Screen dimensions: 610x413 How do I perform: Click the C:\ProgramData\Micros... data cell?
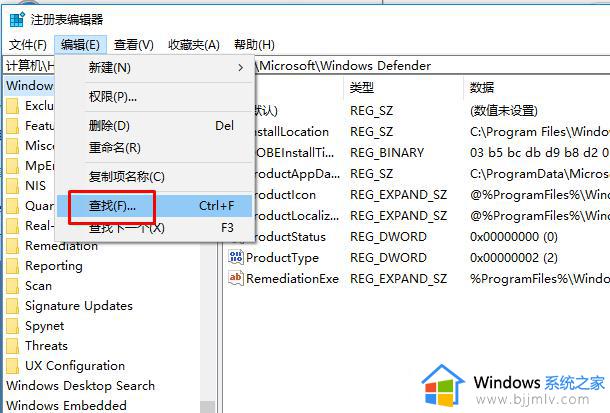(540, 173)
